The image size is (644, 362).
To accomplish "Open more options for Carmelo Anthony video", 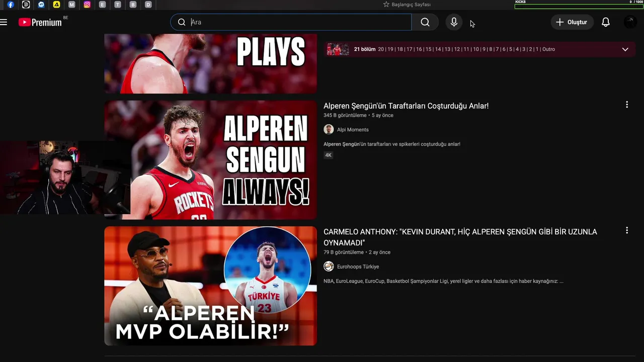I will pyautogui.click(x=627, y=230).
